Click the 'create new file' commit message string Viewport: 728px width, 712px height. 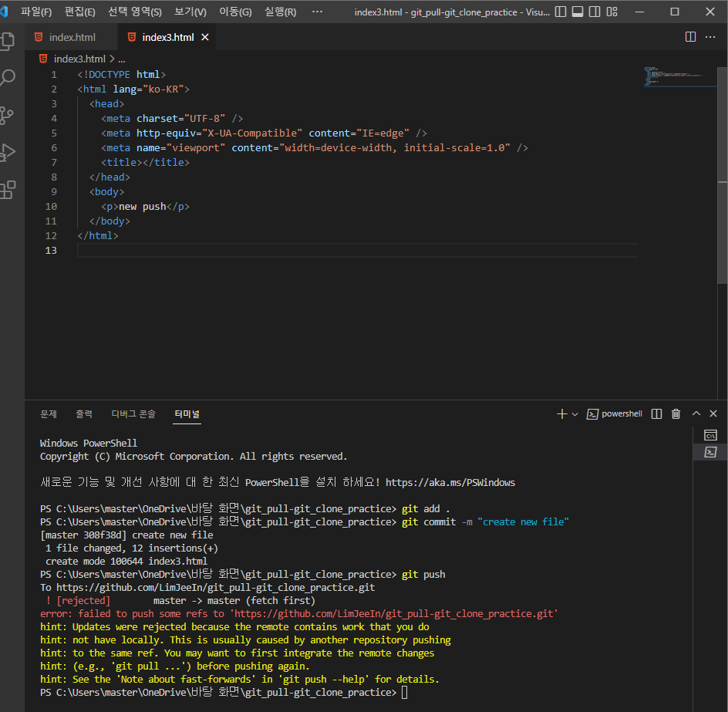(523, 522)
